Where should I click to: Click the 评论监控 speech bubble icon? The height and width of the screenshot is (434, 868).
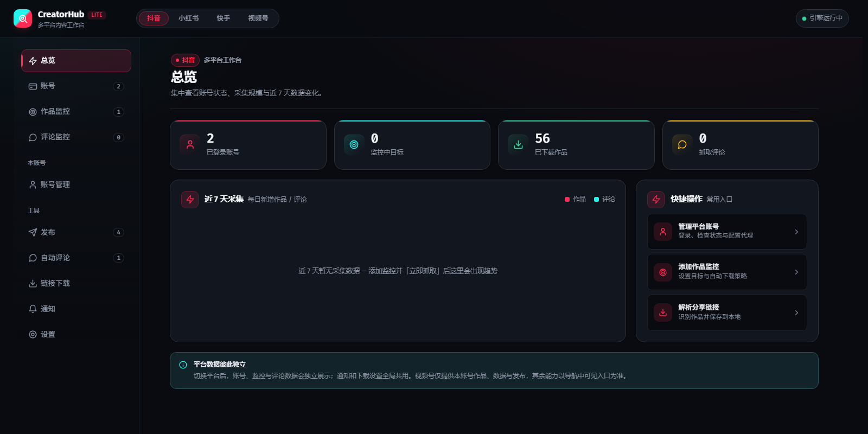coord(33,137)
